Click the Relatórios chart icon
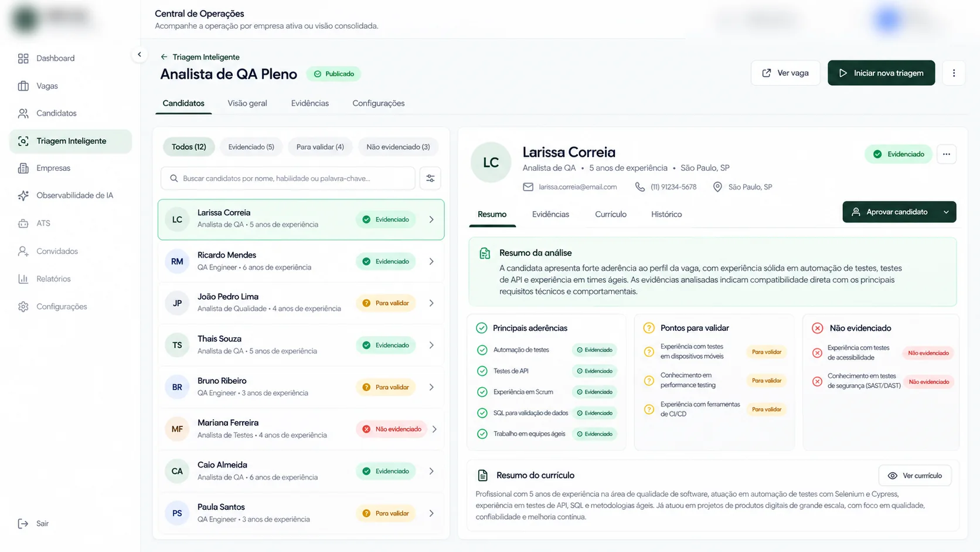 (23, 279)
